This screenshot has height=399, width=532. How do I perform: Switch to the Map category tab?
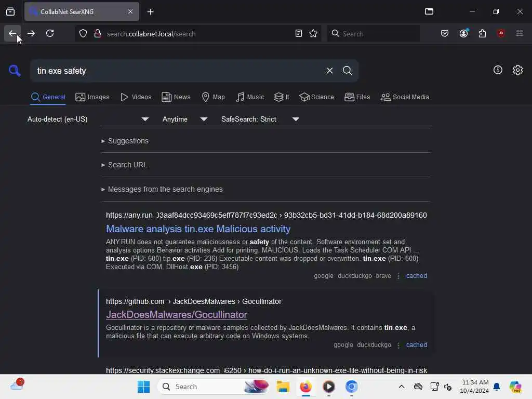click(214, 97)
